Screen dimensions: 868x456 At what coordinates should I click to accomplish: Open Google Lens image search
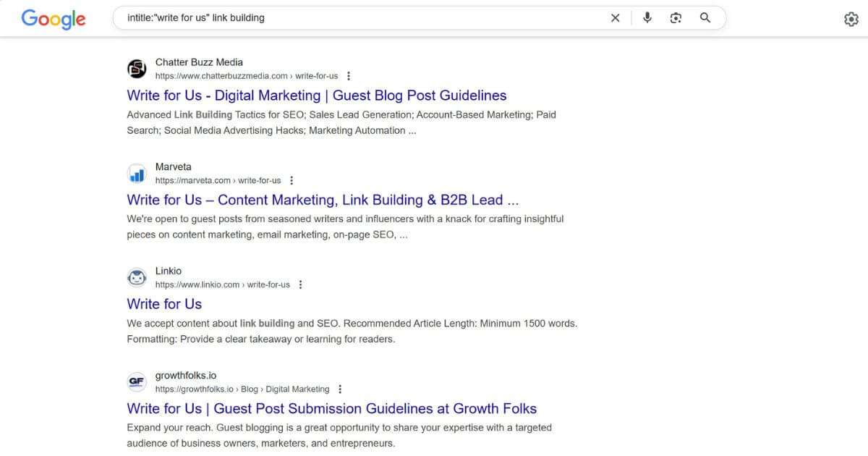pyautogui.click(x=676, y=17)
